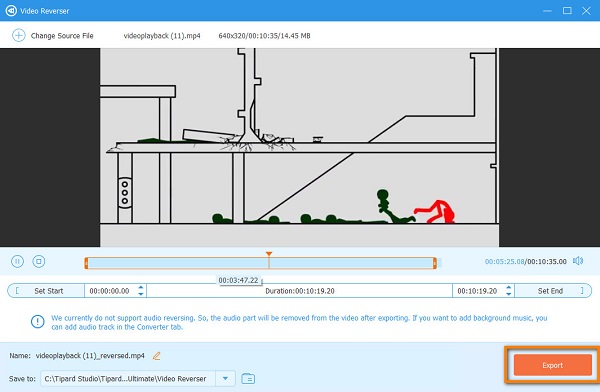
Task: Increase the start time stepper
Action: coord(141,287)
